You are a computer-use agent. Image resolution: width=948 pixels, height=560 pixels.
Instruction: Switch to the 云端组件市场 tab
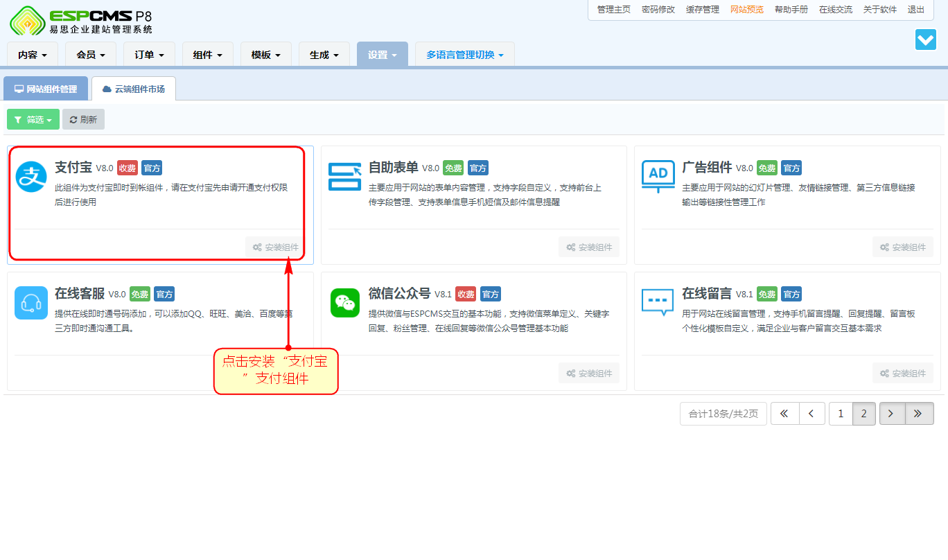pyautogui.click(x=134, y=89)
